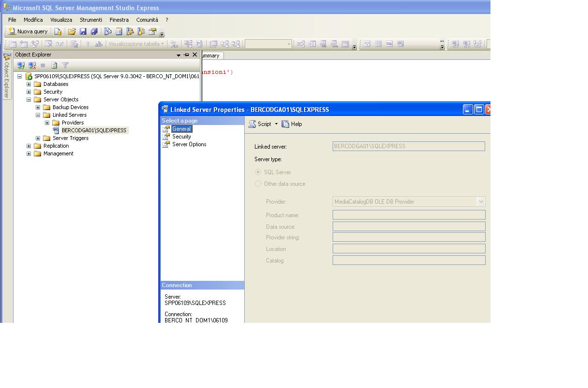588x388 pixels.
Task: Expand the Security folder in Object Explorer
Action: coord(28,92)
